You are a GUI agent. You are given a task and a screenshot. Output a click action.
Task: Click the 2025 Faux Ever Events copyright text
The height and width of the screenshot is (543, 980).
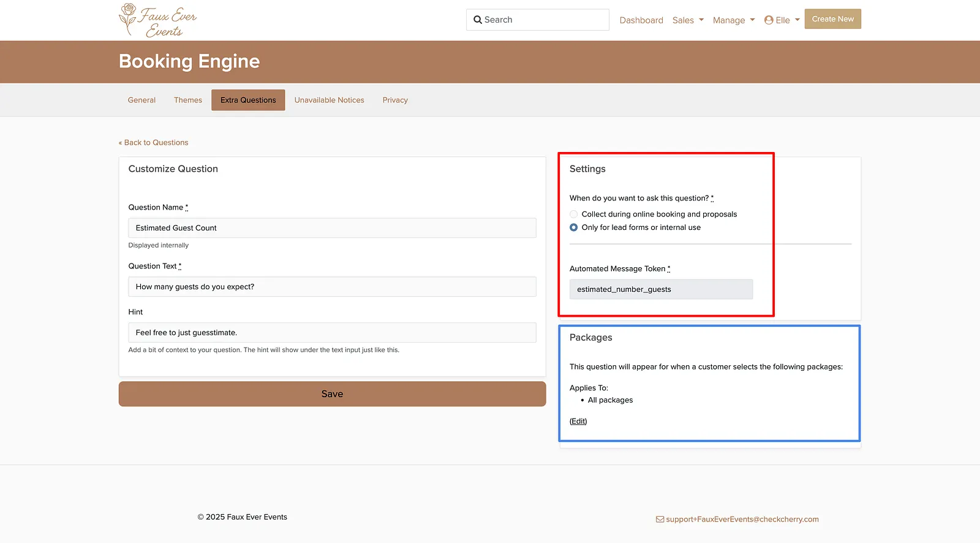click(x=243, y=517)
